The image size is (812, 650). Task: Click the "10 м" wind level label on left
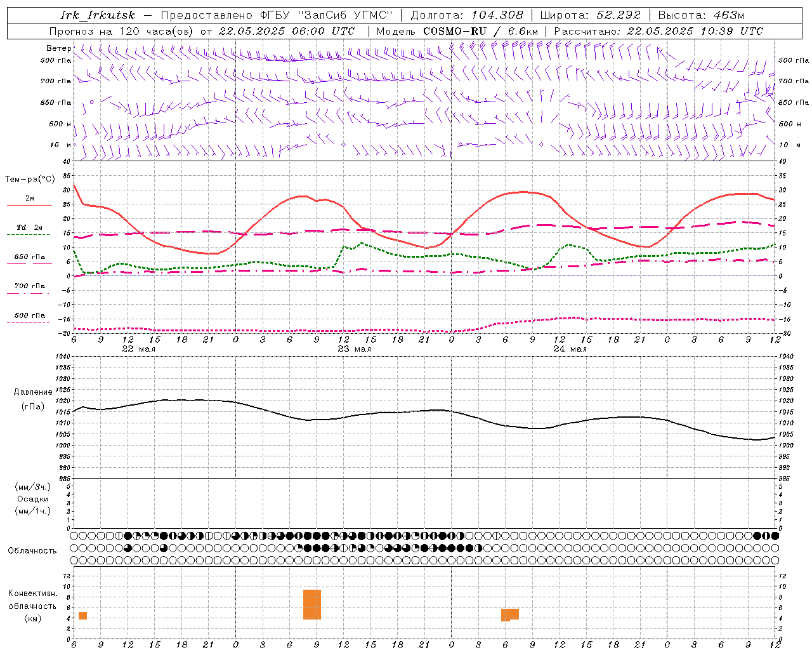coord(60,145)
